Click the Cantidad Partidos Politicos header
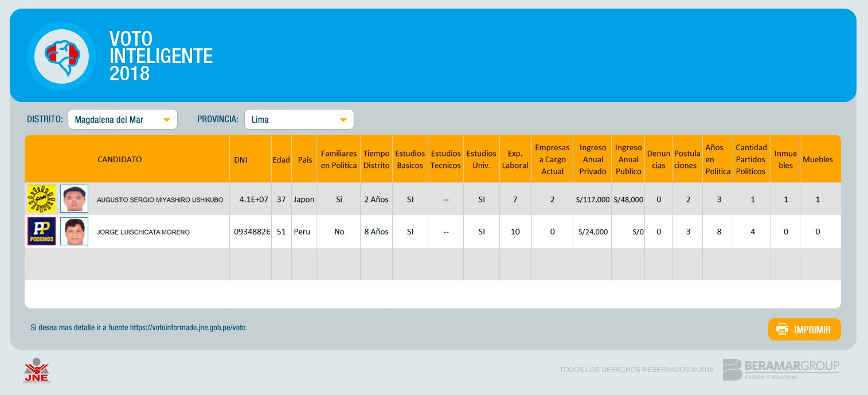Image resolution: width=868 pixels, height=395 pixels. click(751, 159)
